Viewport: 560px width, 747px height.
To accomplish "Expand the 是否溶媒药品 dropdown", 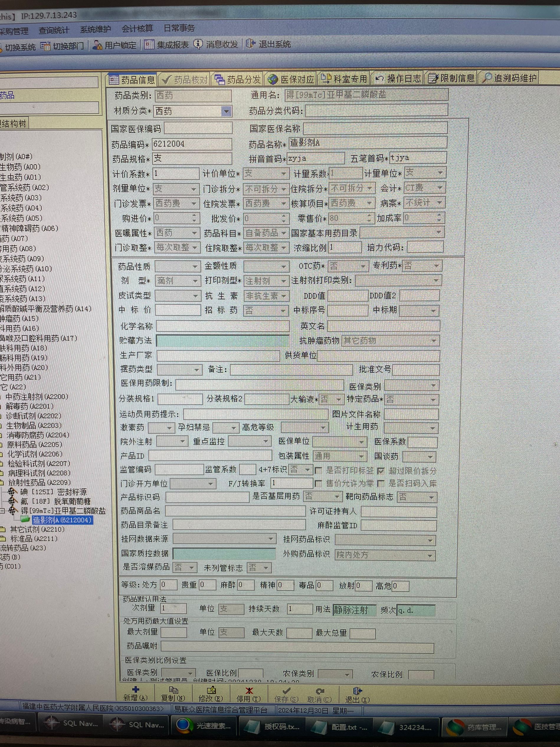I will pos(191,567).
